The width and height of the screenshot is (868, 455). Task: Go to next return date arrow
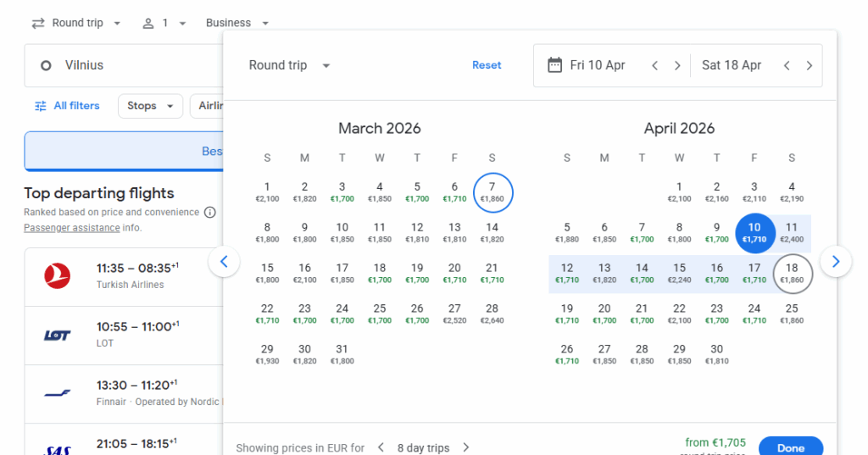click(810, 65)
